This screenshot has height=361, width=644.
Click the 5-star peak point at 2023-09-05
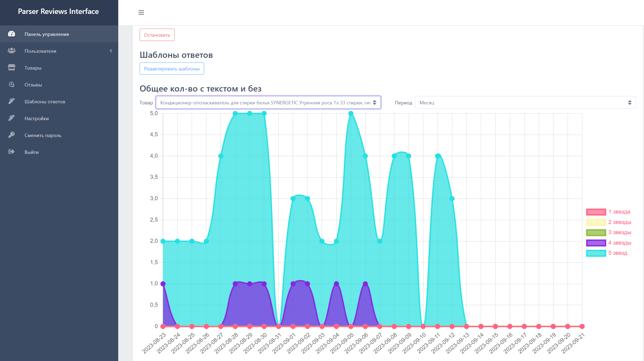click(x=351, y=113)
